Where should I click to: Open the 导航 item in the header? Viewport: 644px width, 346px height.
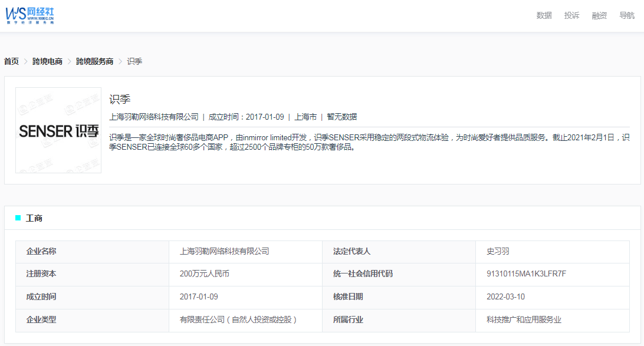coord(627,15)
